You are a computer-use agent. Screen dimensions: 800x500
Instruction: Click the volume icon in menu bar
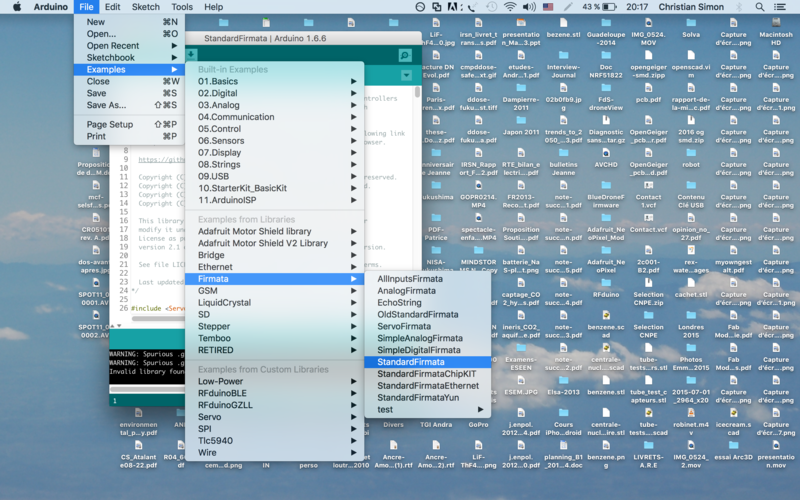tap(529, 7)
